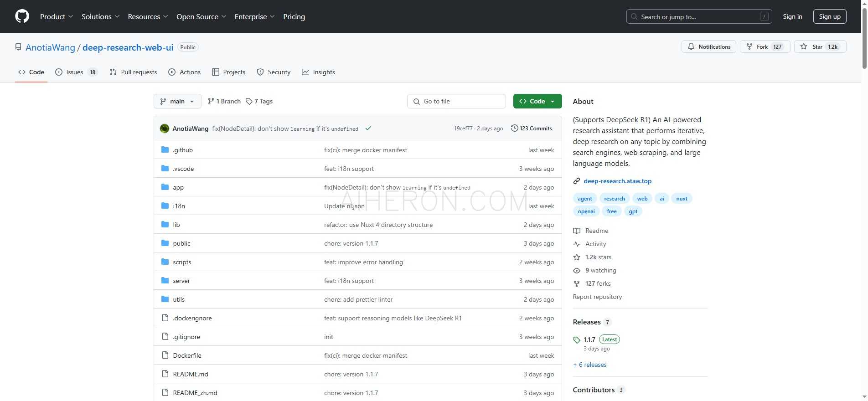The image size is (868, 401).
Task: Click the + 6 releases link
Action: [x=589, y=365]
